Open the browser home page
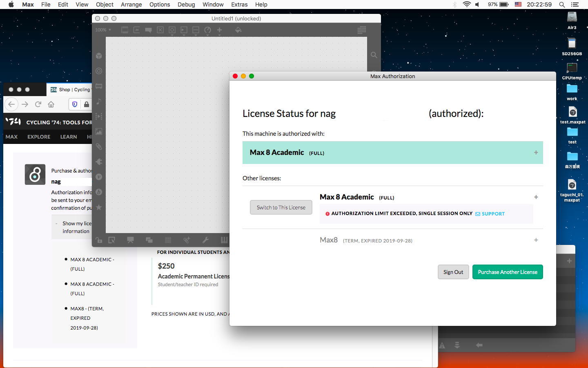This screenshot has height=368, width=588. click(x=51, y=104)
